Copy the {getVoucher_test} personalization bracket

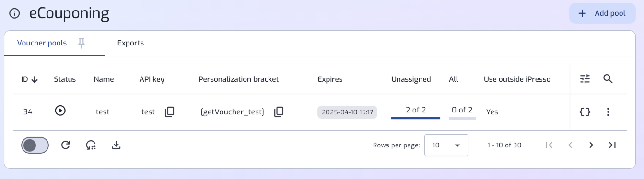pos(279,112)
